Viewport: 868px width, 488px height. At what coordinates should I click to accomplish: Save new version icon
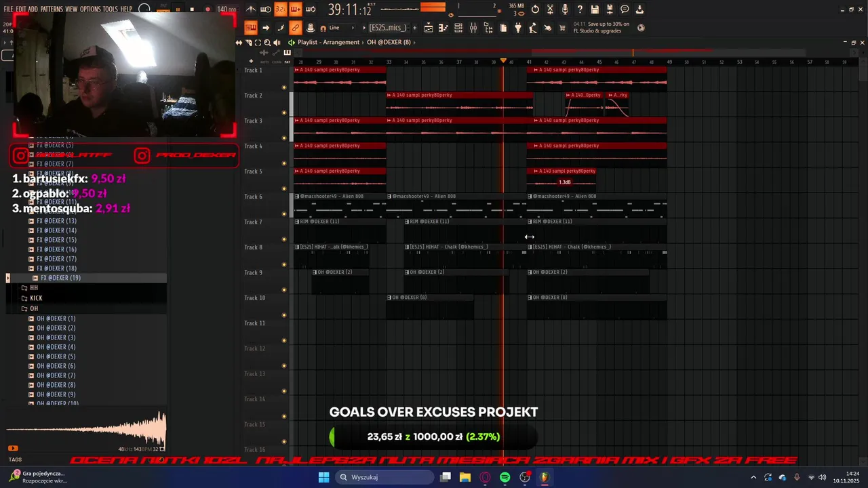click(610, 9)
